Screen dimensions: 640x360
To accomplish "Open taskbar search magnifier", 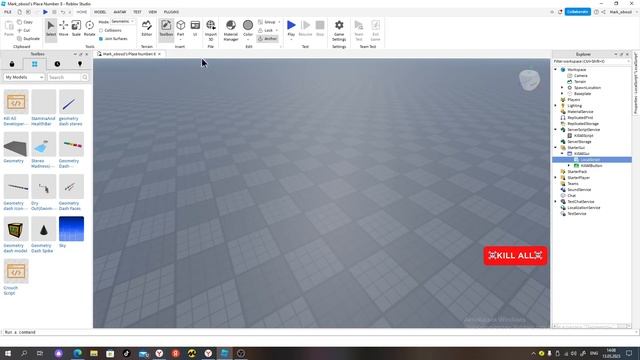I will coord(24,353).
